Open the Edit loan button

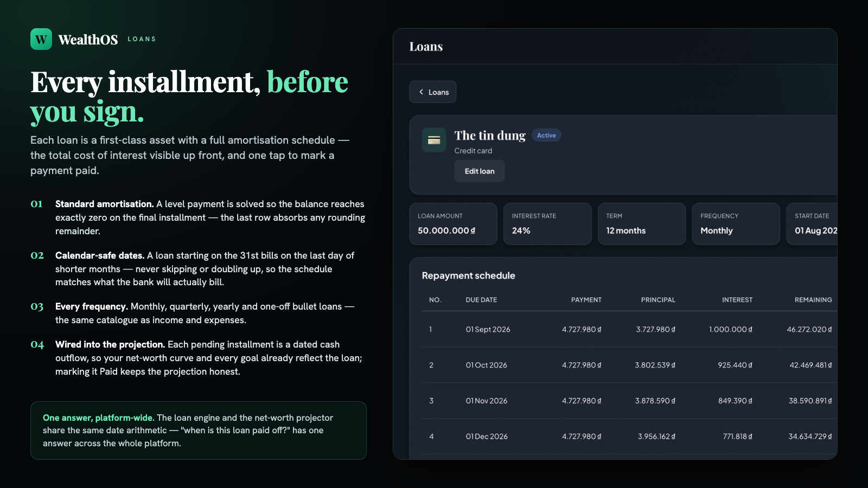coord(480,171)
